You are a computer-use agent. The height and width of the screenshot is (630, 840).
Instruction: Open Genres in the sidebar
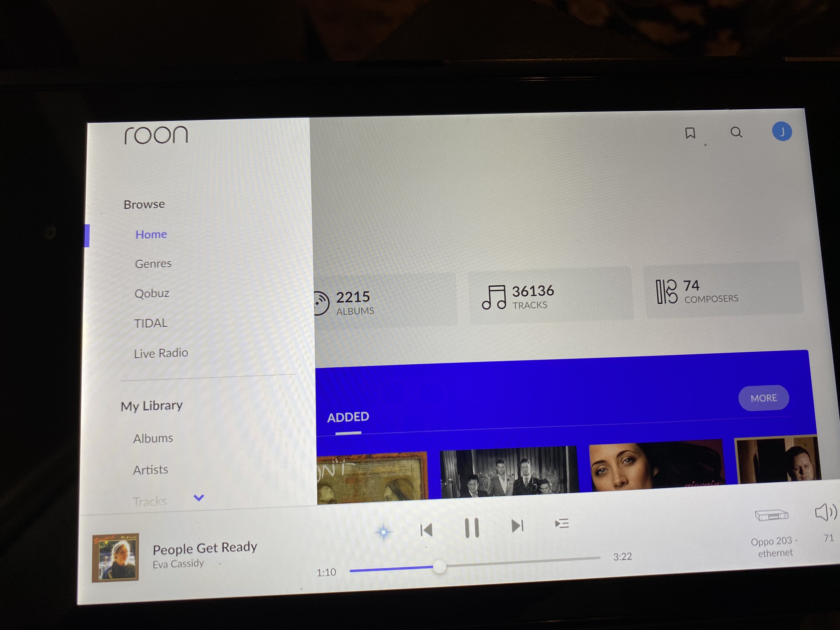[153, 264]
